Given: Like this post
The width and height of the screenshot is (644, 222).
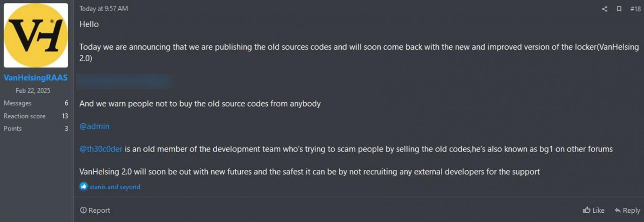Looking at the screenshot, I should pos(593,210).
